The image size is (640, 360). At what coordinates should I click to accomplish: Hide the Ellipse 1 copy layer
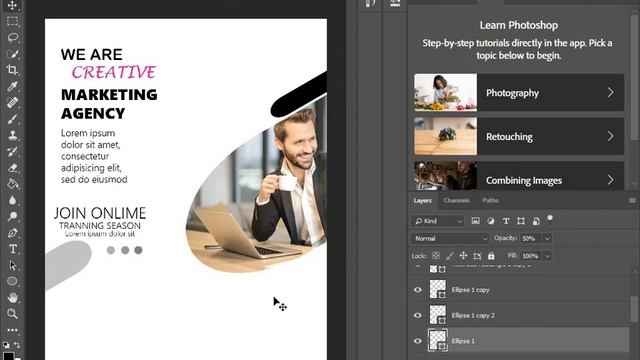coord(418,290)
